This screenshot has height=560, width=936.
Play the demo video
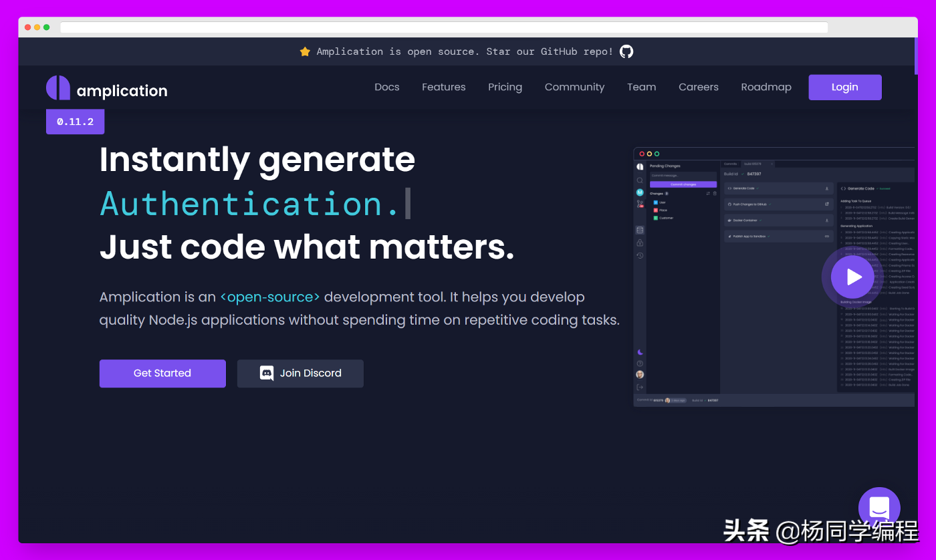tap(853, 277)
